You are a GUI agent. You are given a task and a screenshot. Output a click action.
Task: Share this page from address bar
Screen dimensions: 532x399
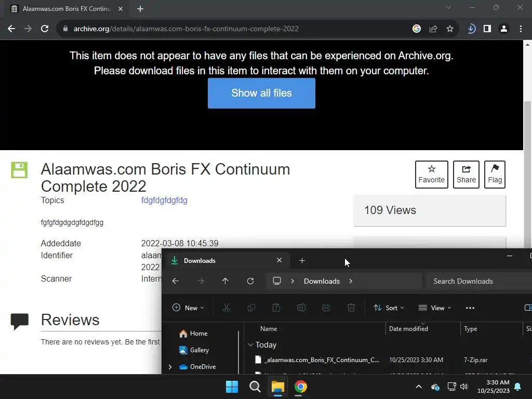tap(433, 29)
